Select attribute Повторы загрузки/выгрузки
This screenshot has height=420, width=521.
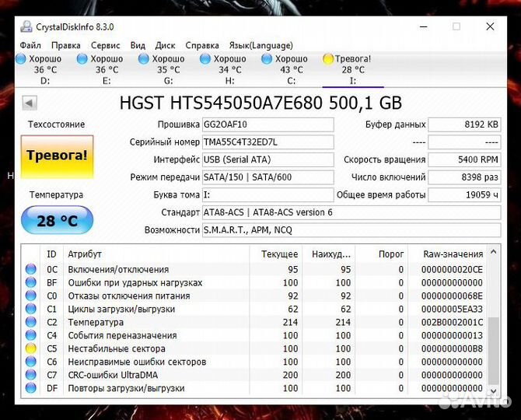click(x=126, y=388)
